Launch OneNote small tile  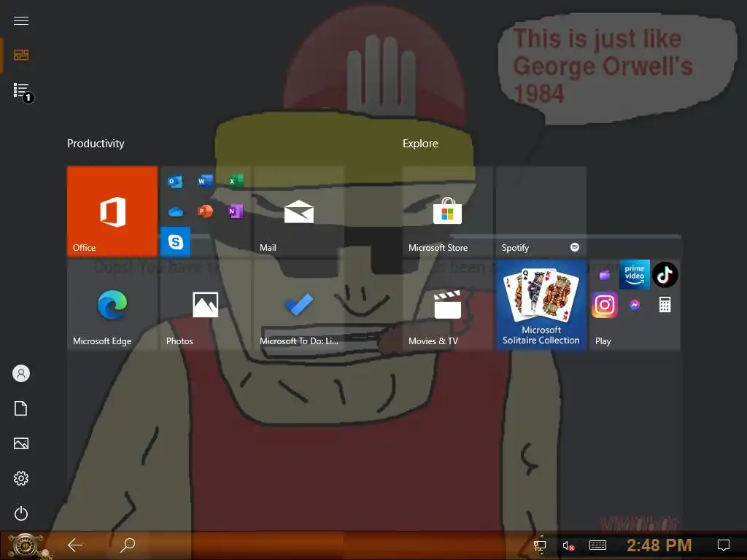coord(236,211)
